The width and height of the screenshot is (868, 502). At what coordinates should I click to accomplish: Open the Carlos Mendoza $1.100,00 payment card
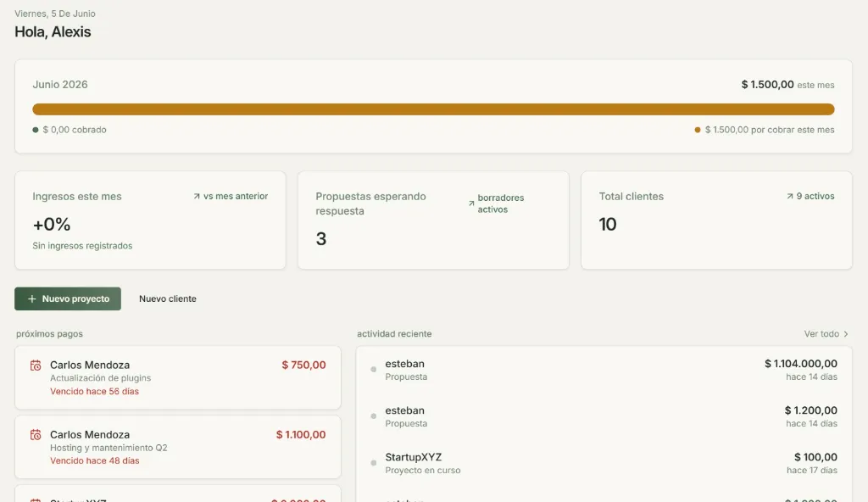[178, 447]
